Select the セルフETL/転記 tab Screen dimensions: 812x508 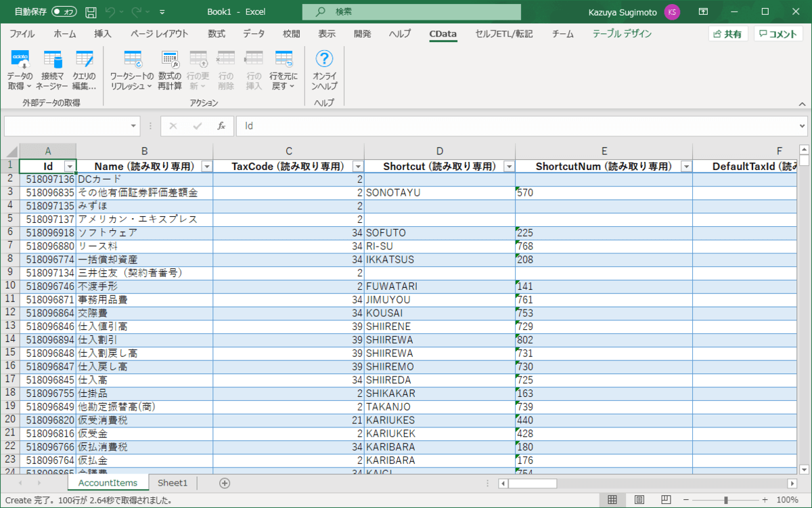[503, 34]
